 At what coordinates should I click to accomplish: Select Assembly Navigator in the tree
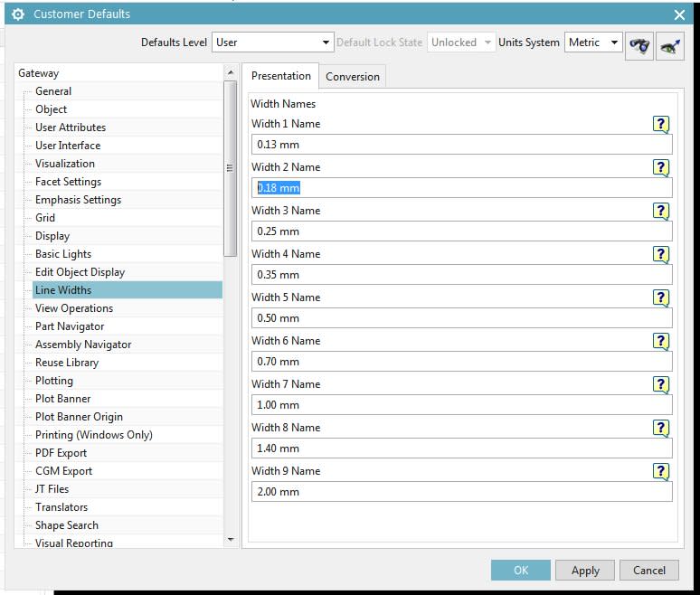83,345
